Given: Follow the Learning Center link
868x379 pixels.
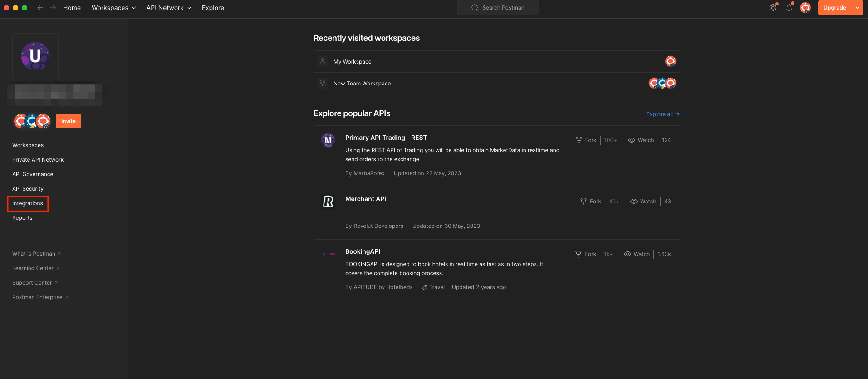Looking at the screenshot, I should [35, 268].
